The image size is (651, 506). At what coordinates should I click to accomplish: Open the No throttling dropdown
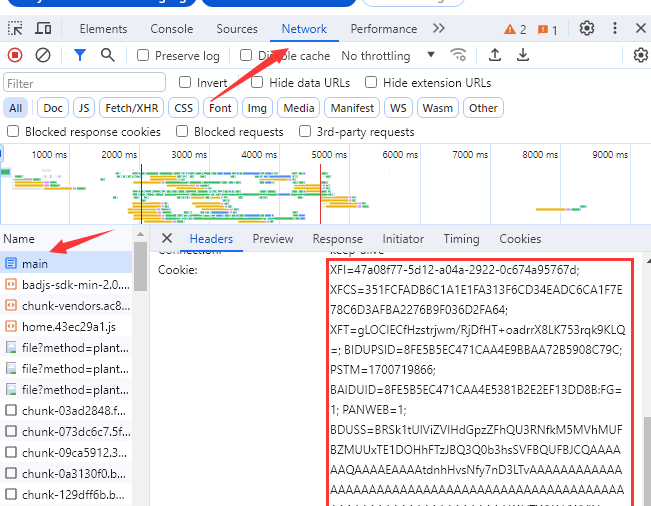click(388, 56)
